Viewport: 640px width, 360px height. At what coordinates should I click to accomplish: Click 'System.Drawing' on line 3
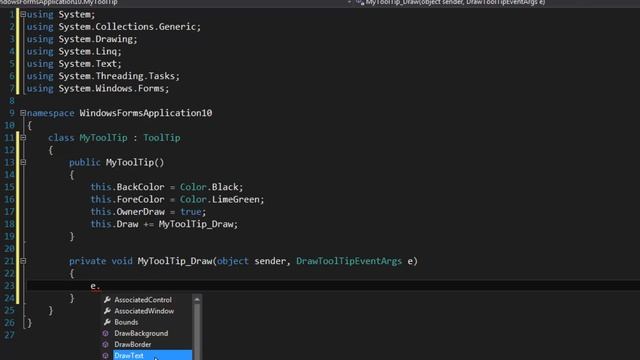click(x=96, y=39)
